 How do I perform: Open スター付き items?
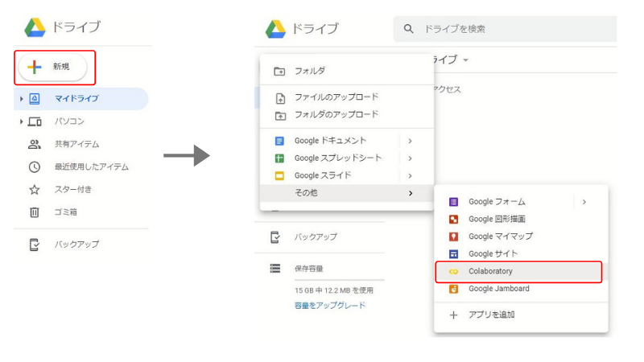(73, 190)
